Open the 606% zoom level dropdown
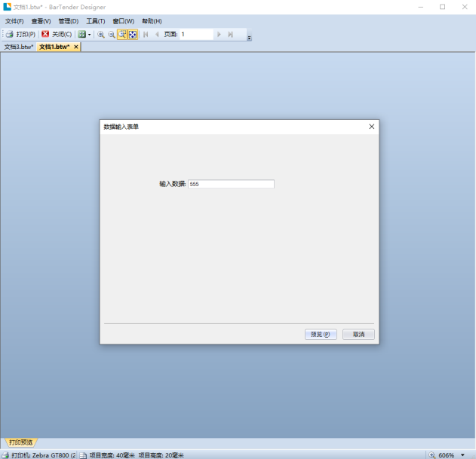The width and height of the screenshot is (476, 459). coord(462,455)
